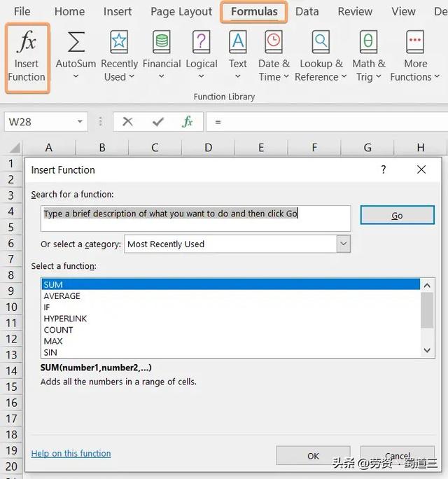
Task: Select AVERAGE in the function list
Action: [x=230, y=296]
